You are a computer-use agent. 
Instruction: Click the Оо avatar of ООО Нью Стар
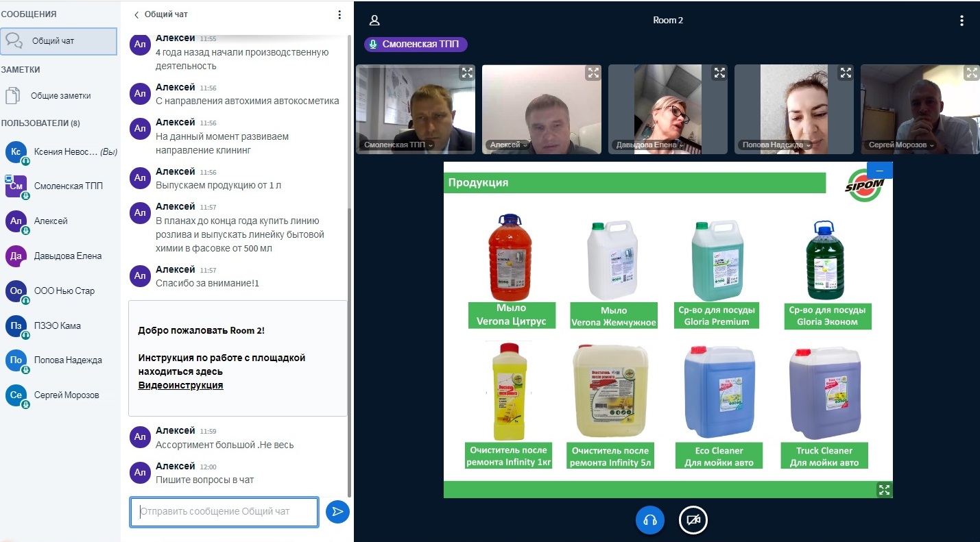coord(16,291)
